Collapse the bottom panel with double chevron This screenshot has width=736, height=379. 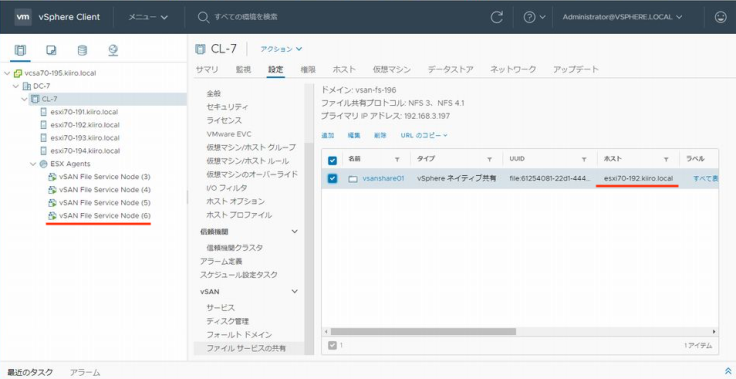click(728, 371)
